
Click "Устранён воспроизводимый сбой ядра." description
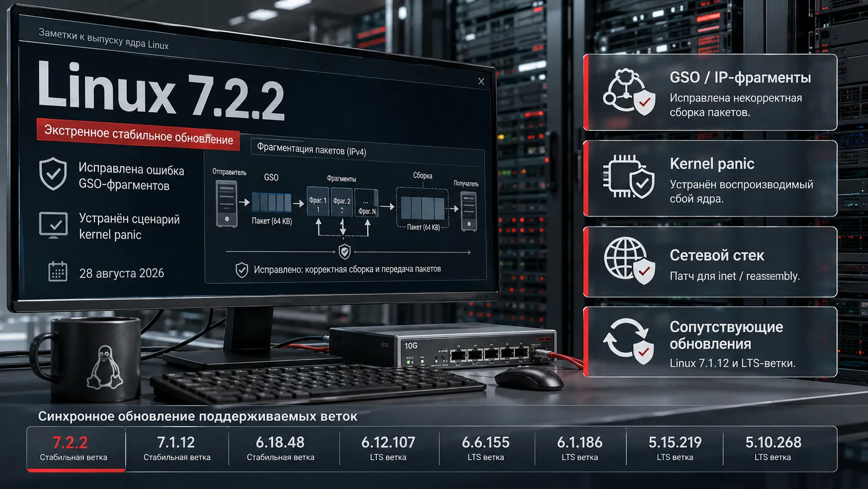(741, 191)
